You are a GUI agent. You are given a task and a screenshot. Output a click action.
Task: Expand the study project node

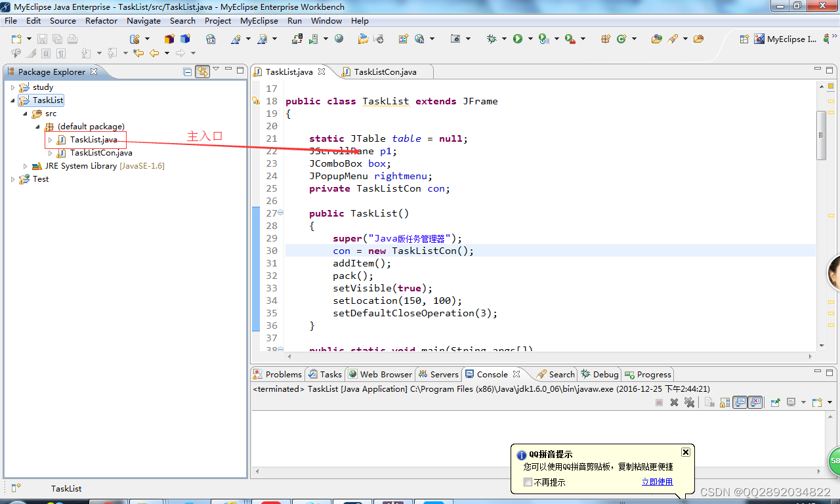(x=12, y=87)
